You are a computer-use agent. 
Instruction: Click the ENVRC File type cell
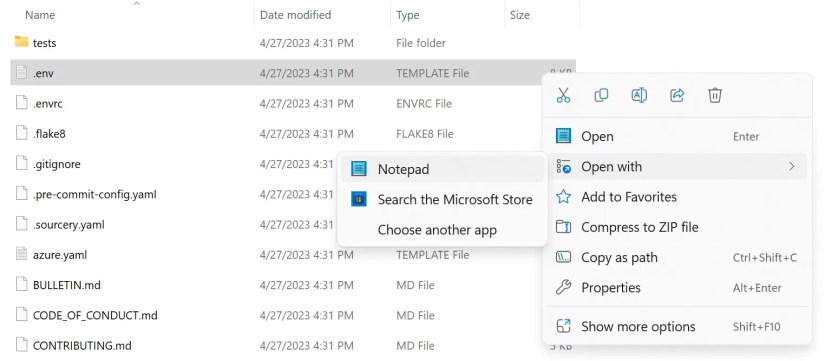point(424,104)
